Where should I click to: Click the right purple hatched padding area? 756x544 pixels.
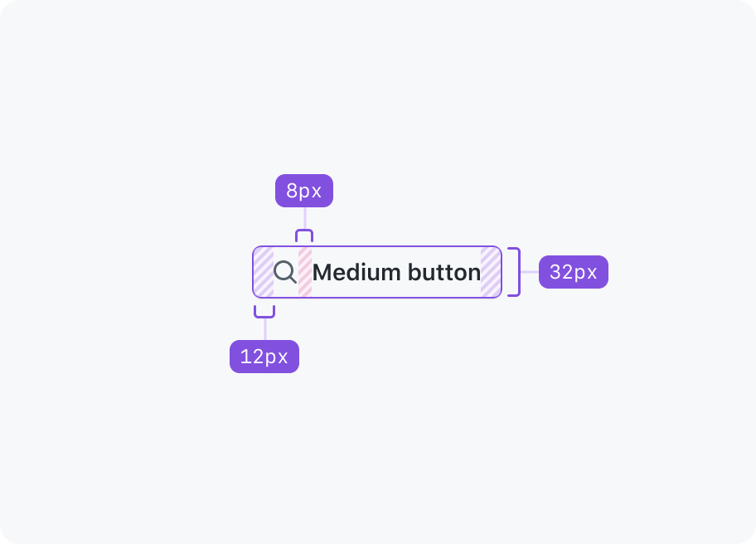[491, 272]
